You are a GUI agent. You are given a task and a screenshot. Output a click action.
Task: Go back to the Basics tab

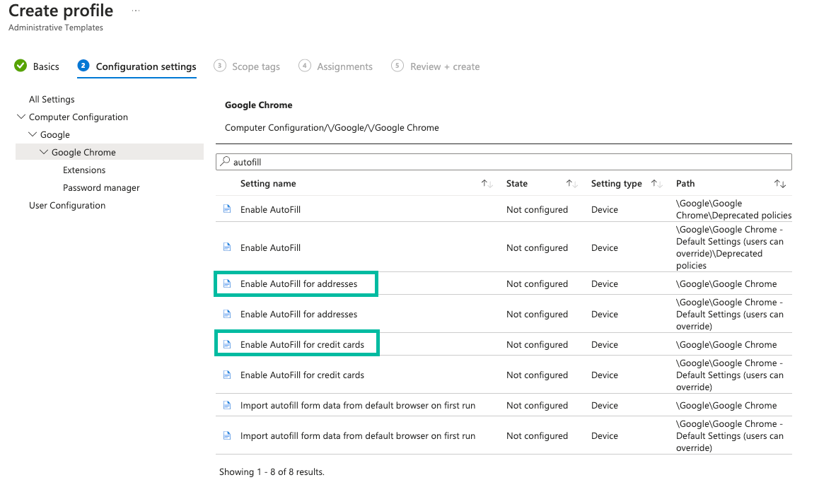pos(46,66)
